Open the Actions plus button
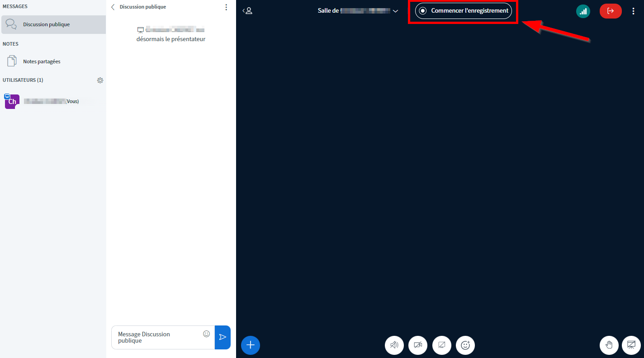The width and height of the screenshot is (644, 358). [251, 345]
